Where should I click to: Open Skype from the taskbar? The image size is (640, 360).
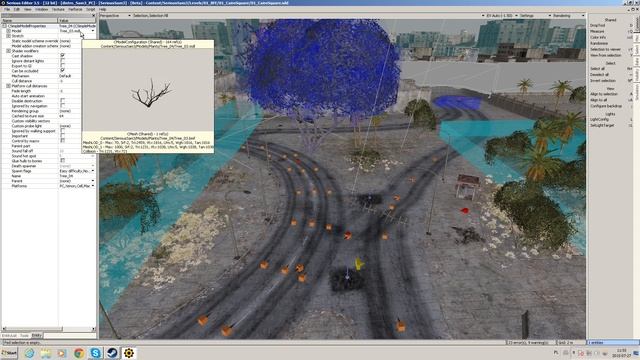96,353
